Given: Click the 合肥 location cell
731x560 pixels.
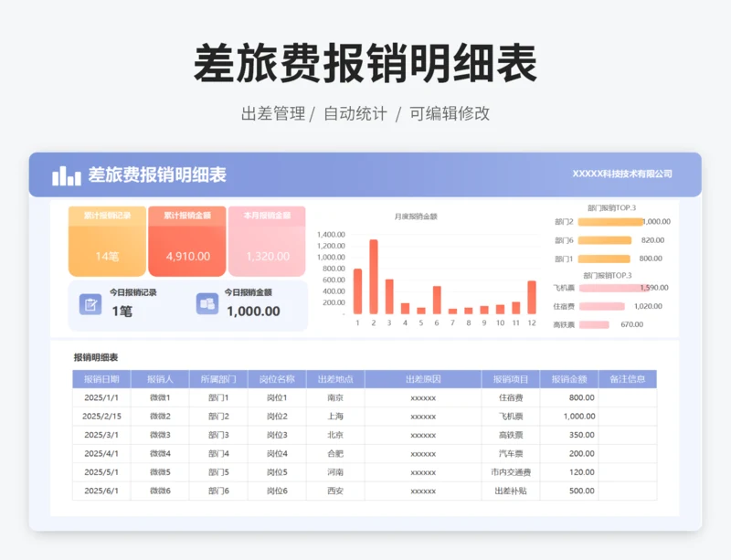Looking at the screenshot, I should coord(335,454).
